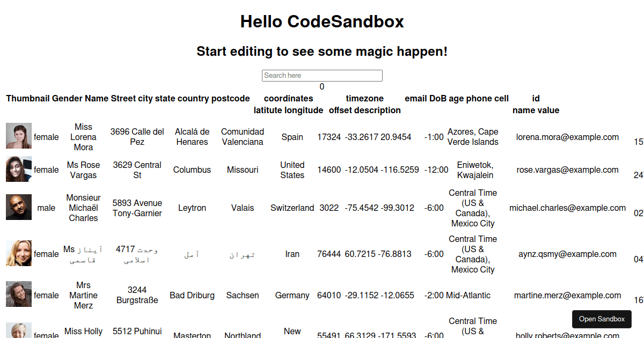Click Martine Merz's profile thumbnail
Screen dimensions: 644x338
point(19,294)
